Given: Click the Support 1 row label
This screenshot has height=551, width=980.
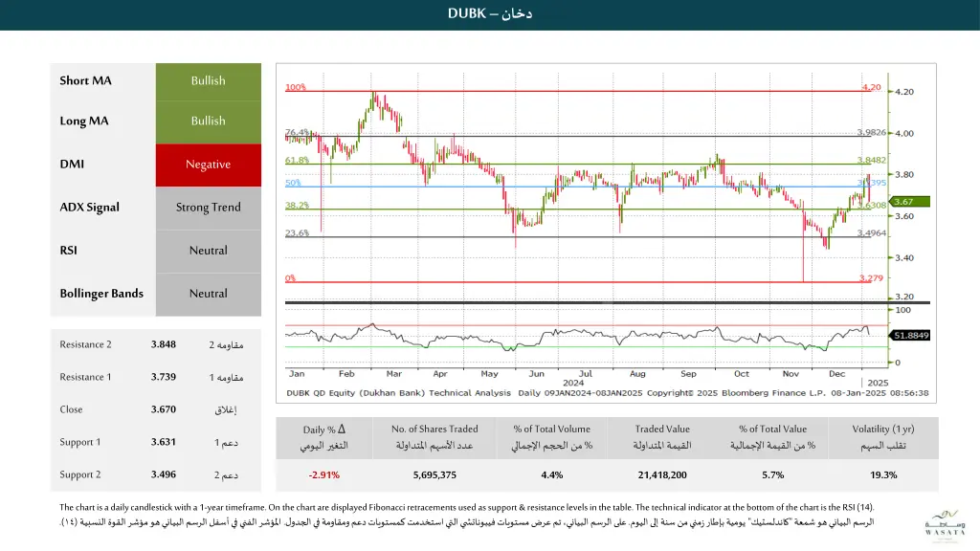Looking at the screenshot, I should [x=80, y=442].
